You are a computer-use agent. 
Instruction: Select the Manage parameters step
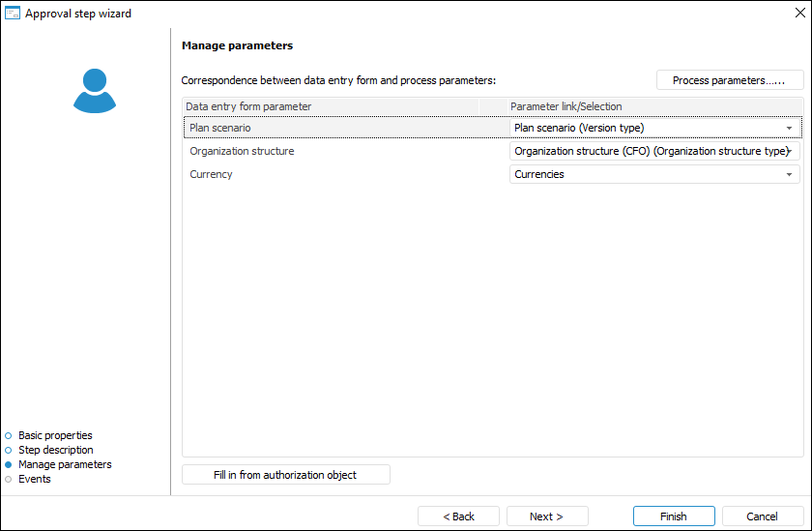click(65, 464)
